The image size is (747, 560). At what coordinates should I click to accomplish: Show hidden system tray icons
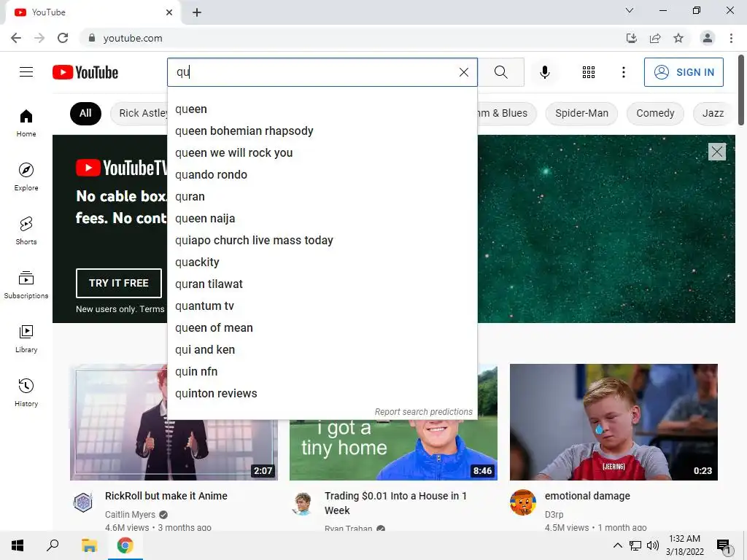pyautogui.click(x=617, y=545)
